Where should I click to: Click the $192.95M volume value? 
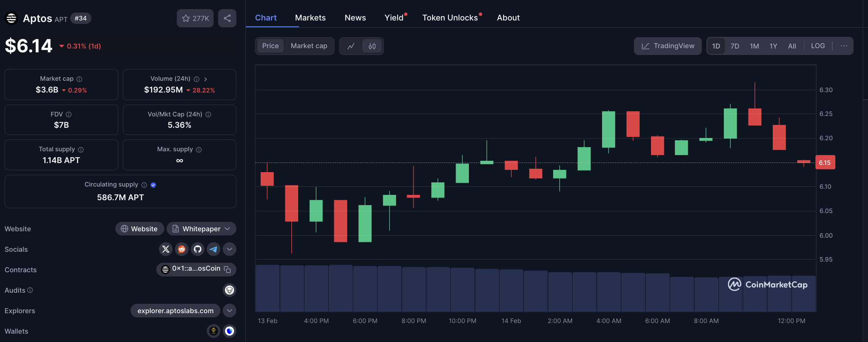click(164, 90)
